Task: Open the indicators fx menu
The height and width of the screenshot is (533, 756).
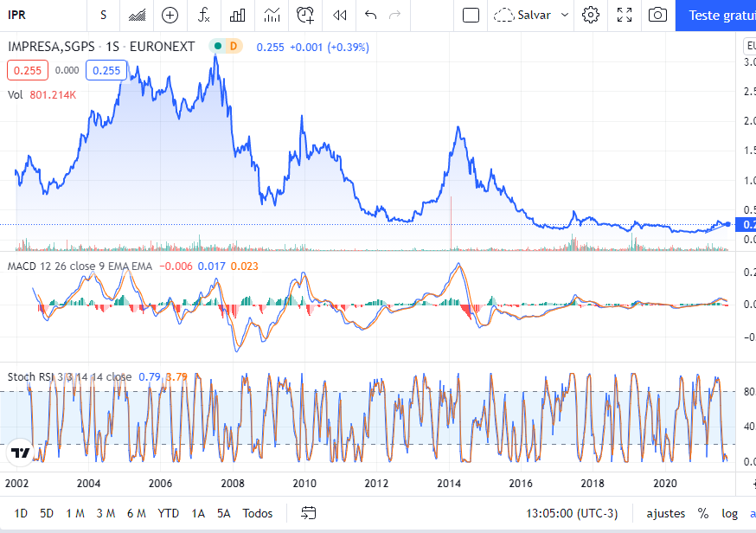Action: [x=204, y=15]
